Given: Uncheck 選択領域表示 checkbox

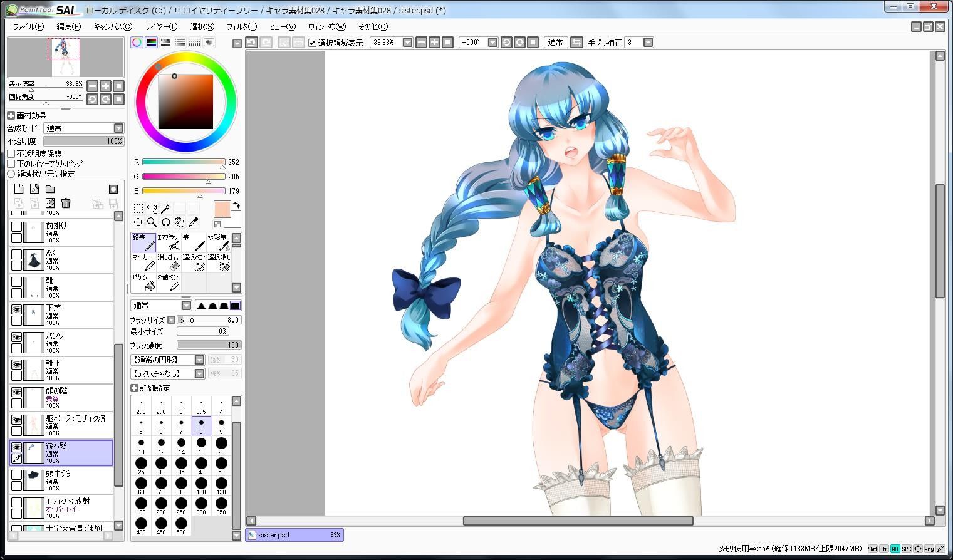Looking at the screenshot, I should [x=313, y=43].
